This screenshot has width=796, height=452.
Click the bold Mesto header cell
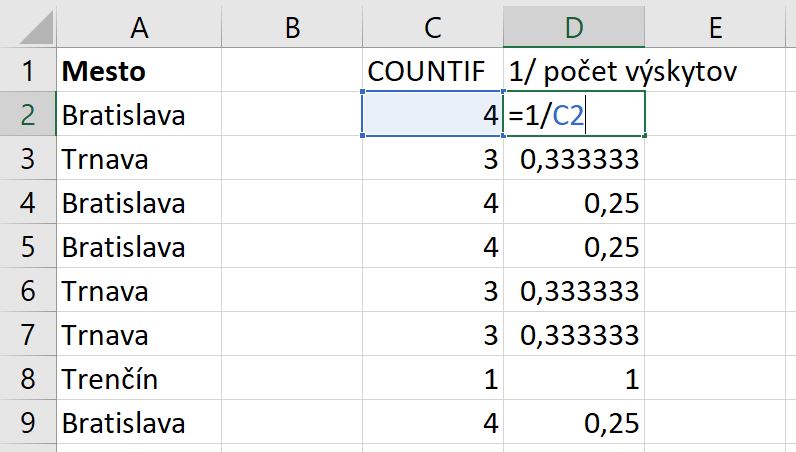click(139, 70)
